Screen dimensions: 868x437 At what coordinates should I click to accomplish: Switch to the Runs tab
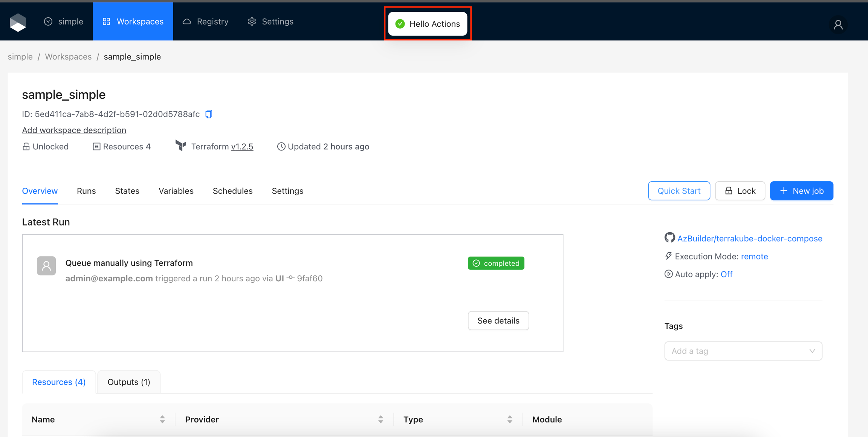tap(86, 191)
